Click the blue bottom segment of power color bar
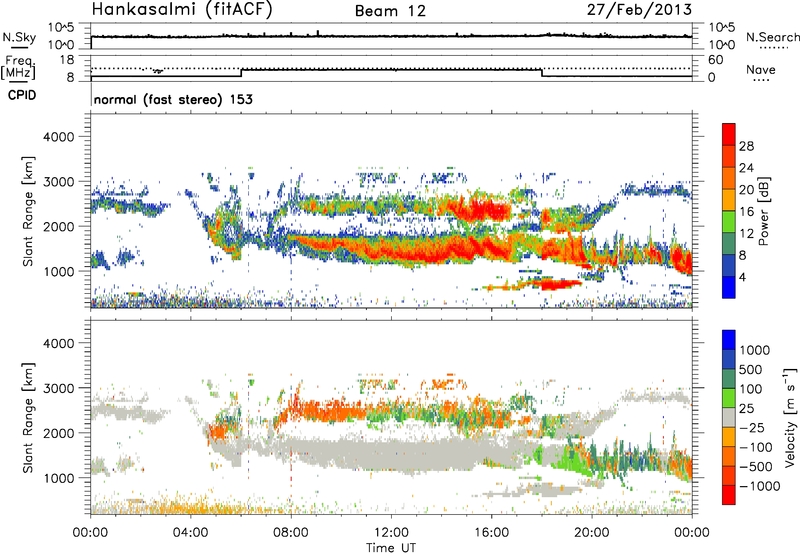 click(x=729, y=288)
